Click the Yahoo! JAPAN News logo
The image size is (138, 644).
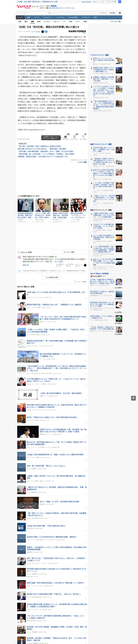click(x=27, y=7)
